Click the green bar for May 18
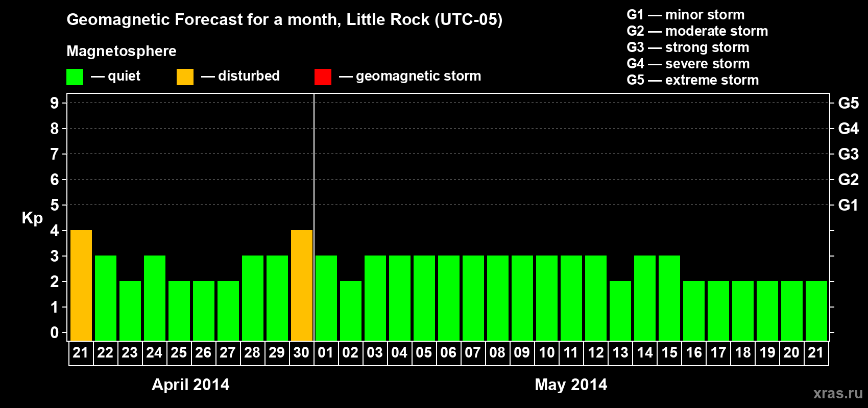Viewport: 868px width, 408px height. click(x=743, y=311)
